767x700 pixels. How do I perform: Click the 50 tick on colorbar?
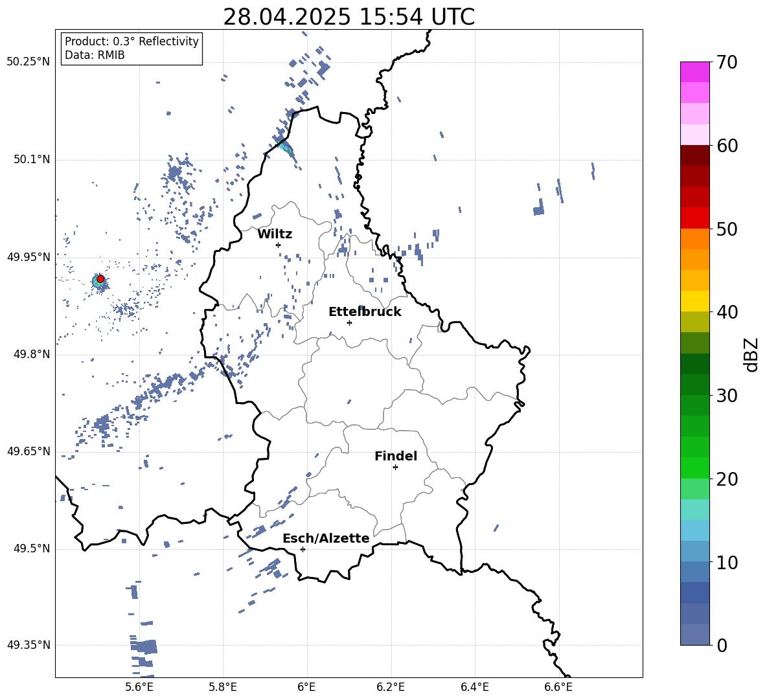(x=727, y=229)
